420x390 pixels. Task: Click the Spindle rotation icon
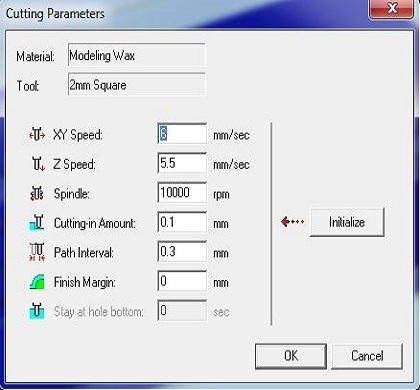[x=37, y=194]
